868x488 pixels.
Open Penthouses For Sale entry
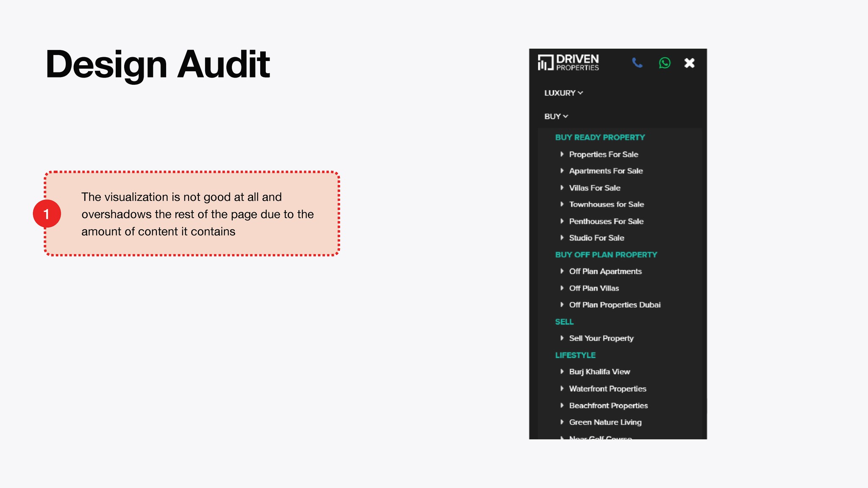tap(606, 221)
